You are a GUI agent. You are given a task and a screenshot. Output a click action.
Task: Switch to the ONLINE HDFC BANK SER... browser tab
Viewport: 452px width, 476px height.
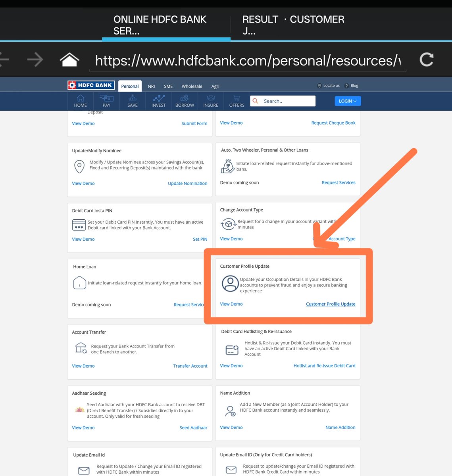166,25
